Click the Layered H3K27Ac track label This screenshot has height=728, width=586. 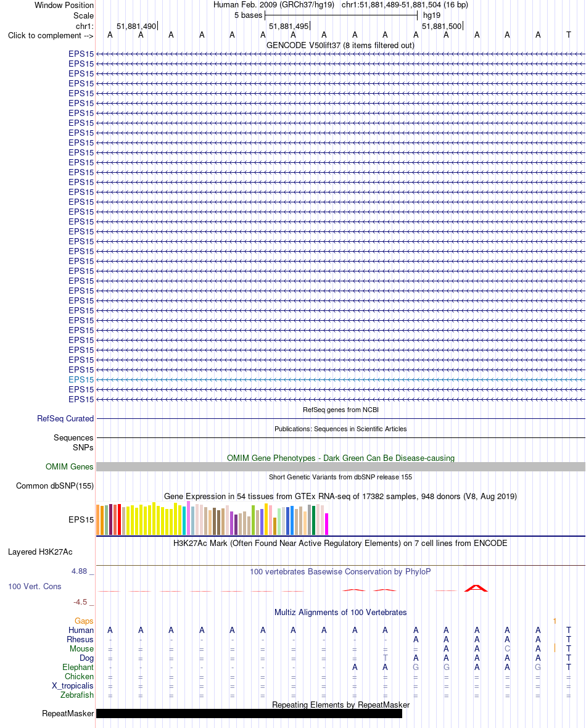coord(40,552)
